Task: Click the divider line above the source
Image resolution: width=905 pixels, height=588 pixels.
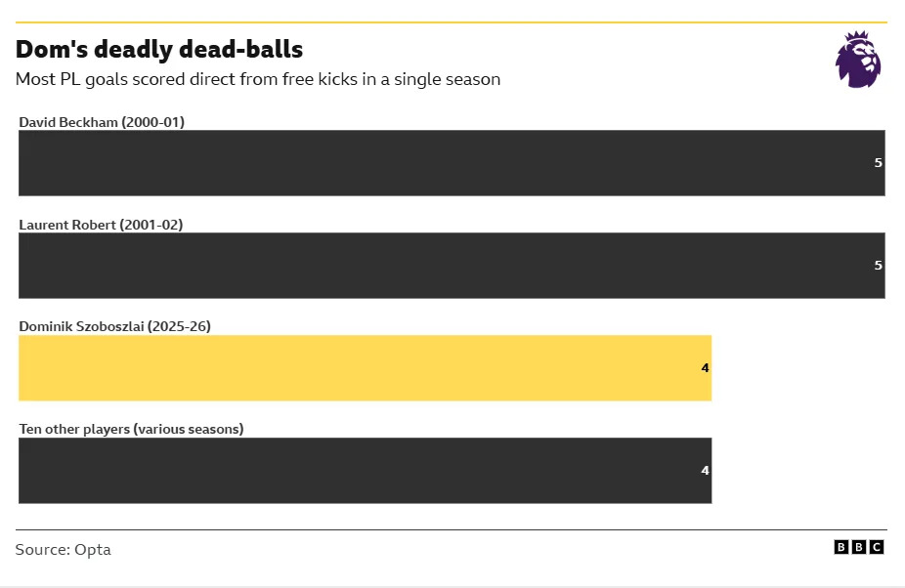Action: coord(452,530)
